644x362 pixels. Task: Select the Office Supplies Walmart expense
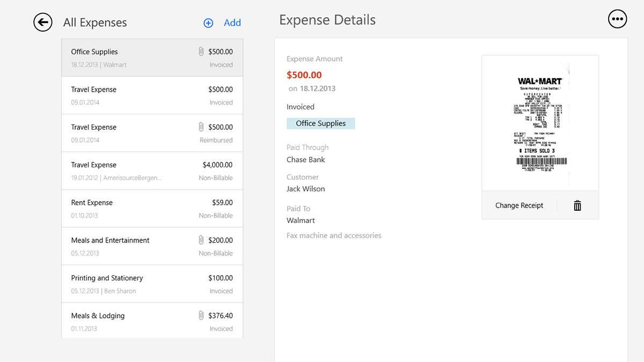point(152,57)
